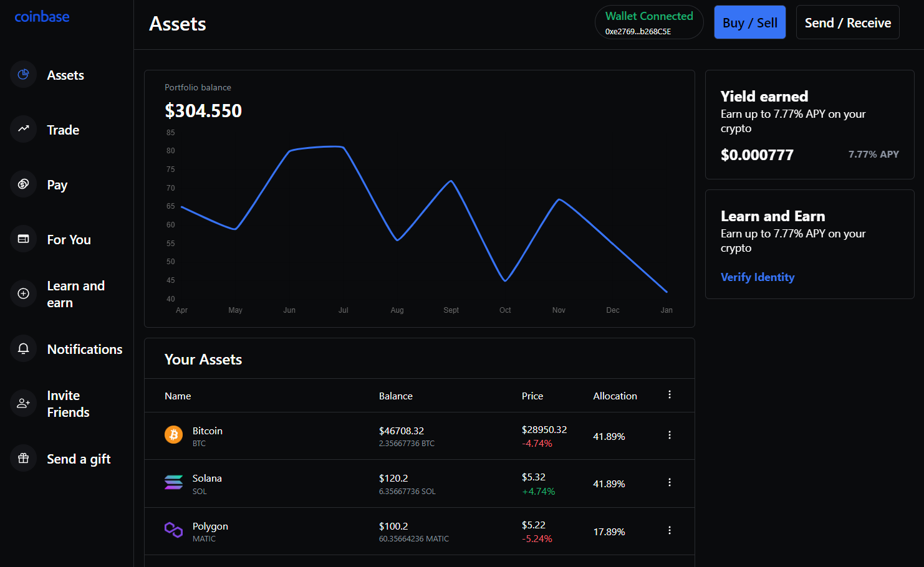The width and height of the screenshot is (924, 567).
Task: Click the Polygon asset name
Action: [210, 526]
